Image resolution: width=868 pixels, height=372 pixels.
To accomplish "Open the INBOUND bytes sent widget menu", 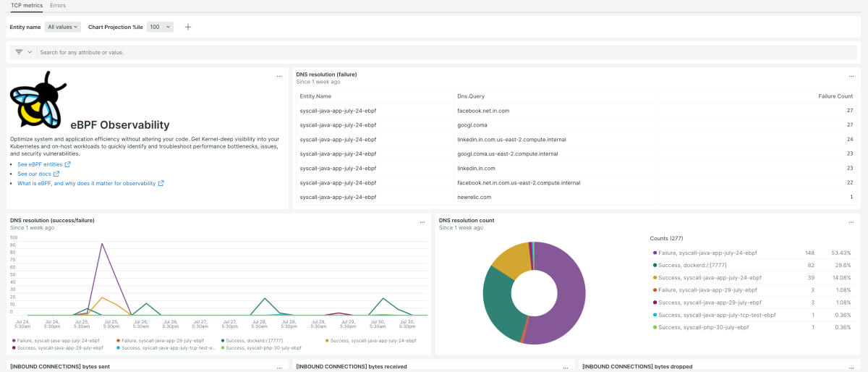I will 279,368.
